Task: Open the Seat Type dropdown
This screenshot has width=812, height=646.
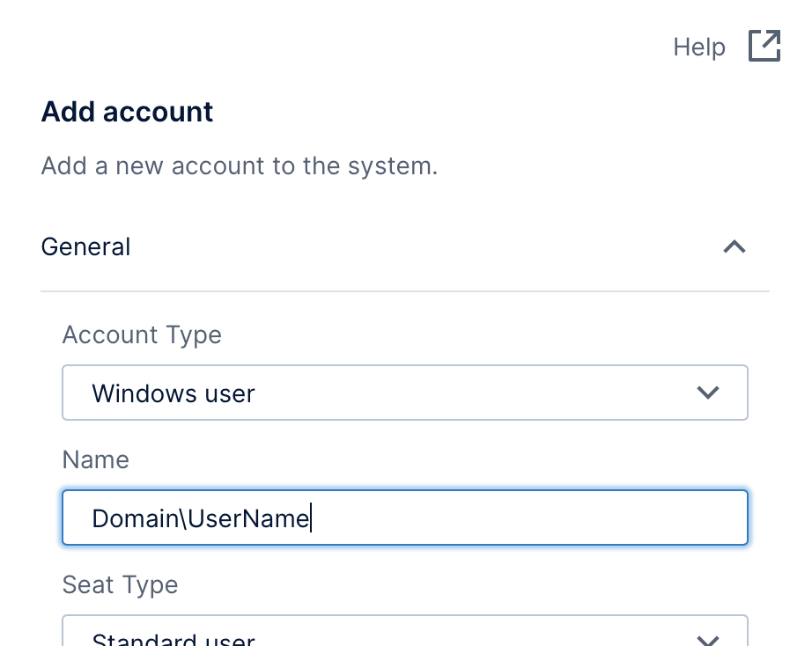Action: point(405,631)
